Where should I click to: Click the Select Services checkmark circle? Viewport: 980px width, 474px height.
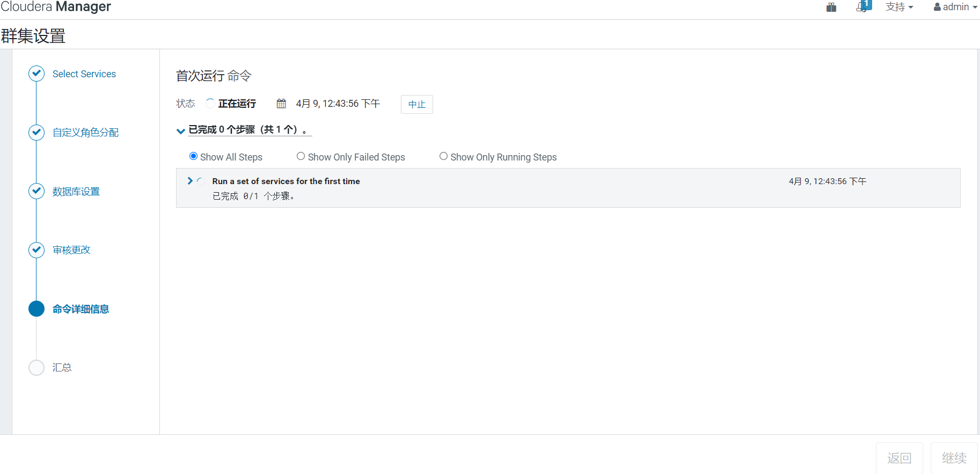[36, 74]
